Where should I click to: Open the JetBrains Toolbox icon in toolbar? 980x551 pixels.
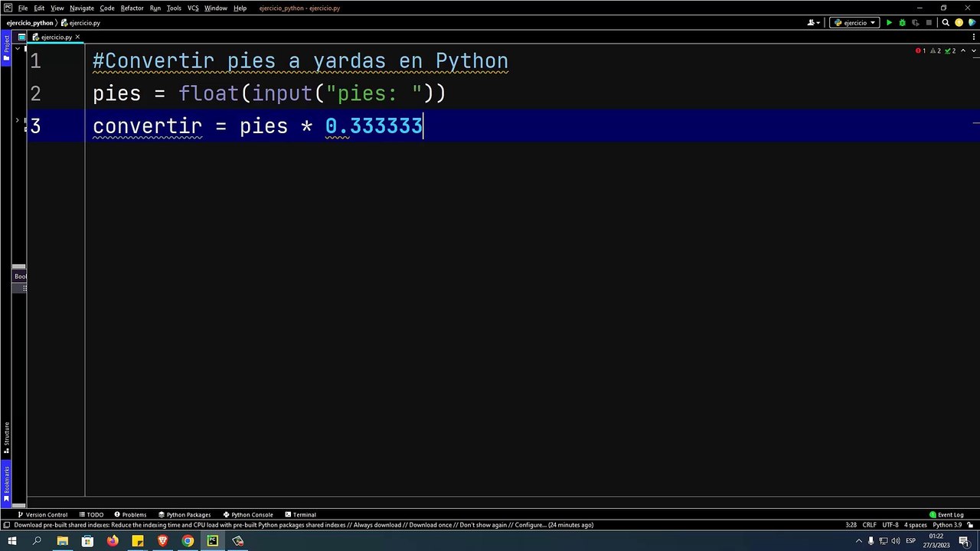[x=972, y=23]
